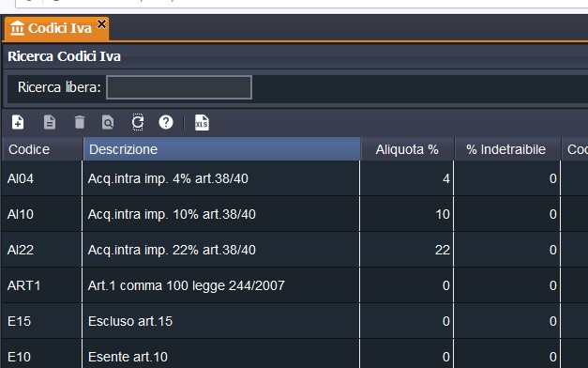Viewport: 588px width, 368px height.
Task: Click the 'Escluso art.15' description
Action: point(130,321)
